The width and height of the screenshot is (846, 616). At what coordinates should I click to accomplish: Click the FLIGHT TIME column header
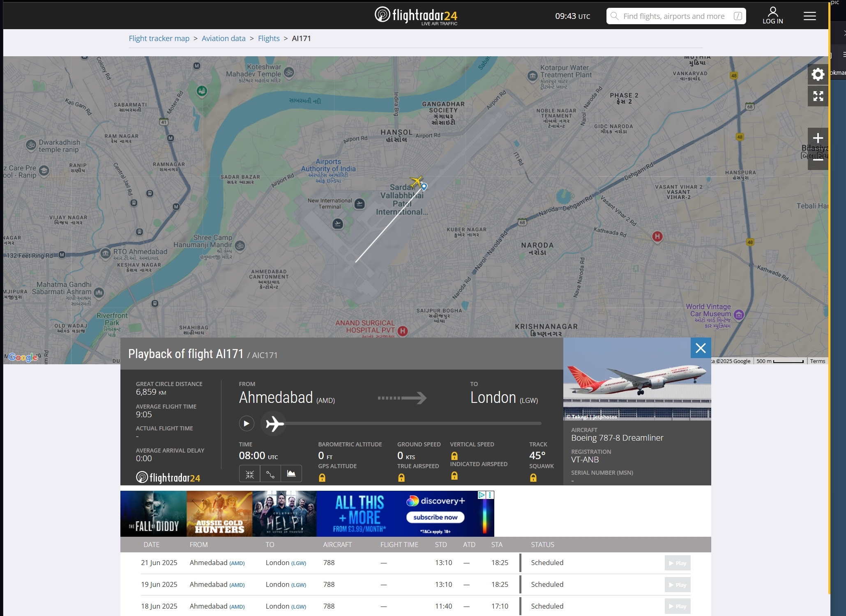point(399,545)
